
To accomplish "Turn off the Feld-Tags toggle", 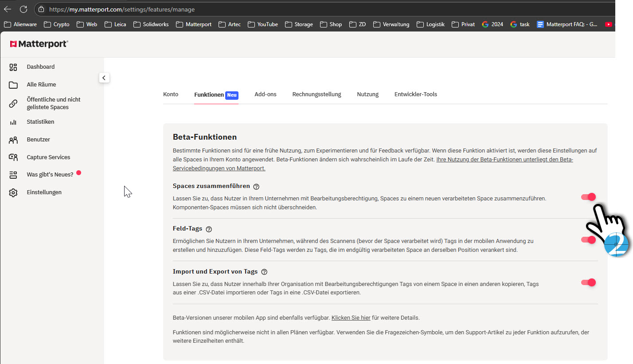I will [x=588, y=240].
